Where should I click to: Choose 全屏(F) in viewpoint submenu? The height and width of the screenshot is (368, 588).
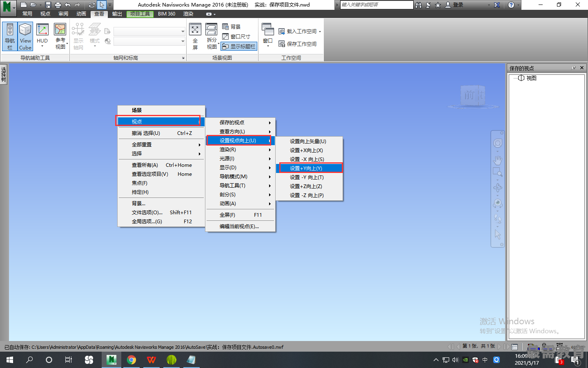coord(241,215)
